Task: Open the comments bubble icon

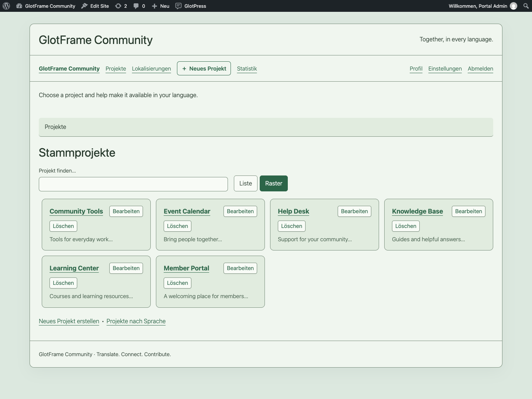Action: 139,6
